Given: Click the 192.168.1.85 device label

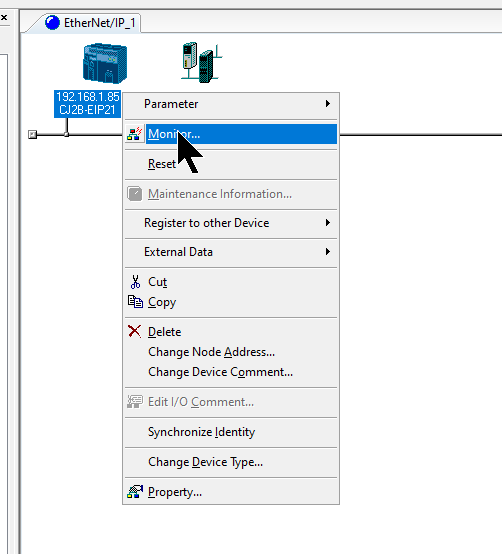Looking at the screenshot, I should coord(88,97).
